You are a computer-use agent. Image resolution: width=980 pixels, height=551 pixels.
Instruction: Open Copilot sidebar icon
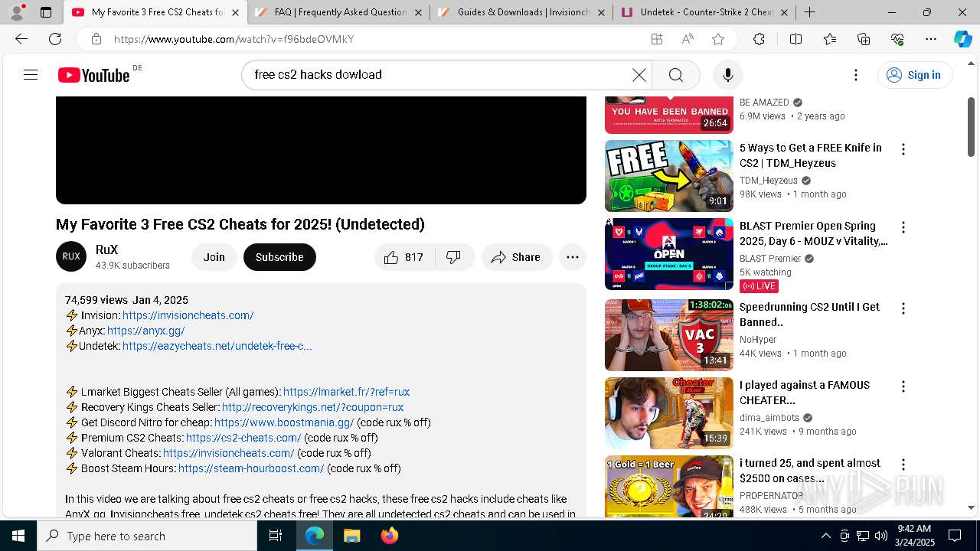tap(962, 39)
